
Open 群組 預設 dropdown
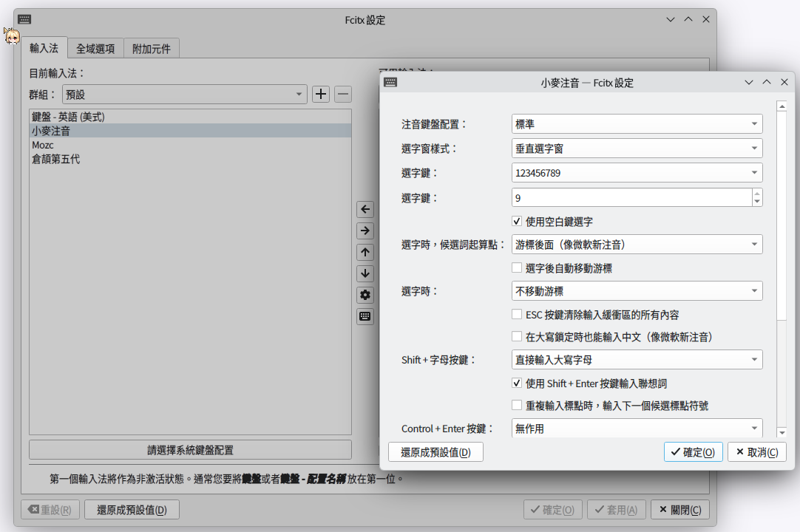coord(185,95)
